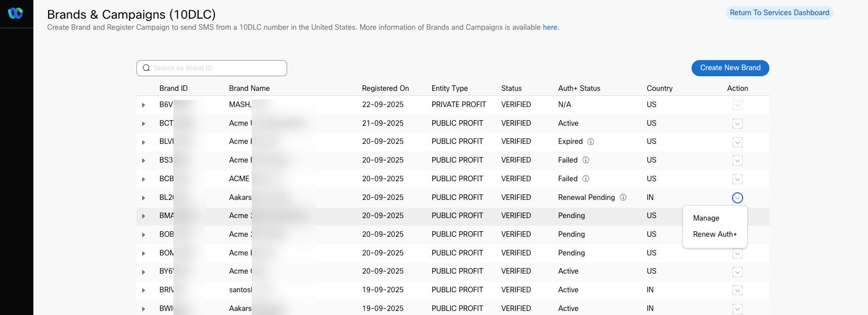Viewport: 868px width, 315px height.
Task: Click the search magnifier icon
Action: pos(146,68)
